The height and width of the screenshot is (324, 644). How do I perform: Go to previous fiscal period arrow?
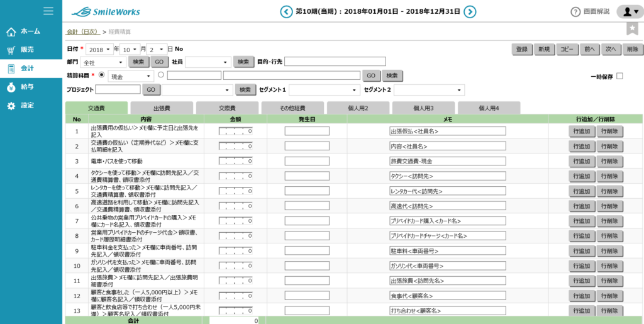click(x=286, y=11)
